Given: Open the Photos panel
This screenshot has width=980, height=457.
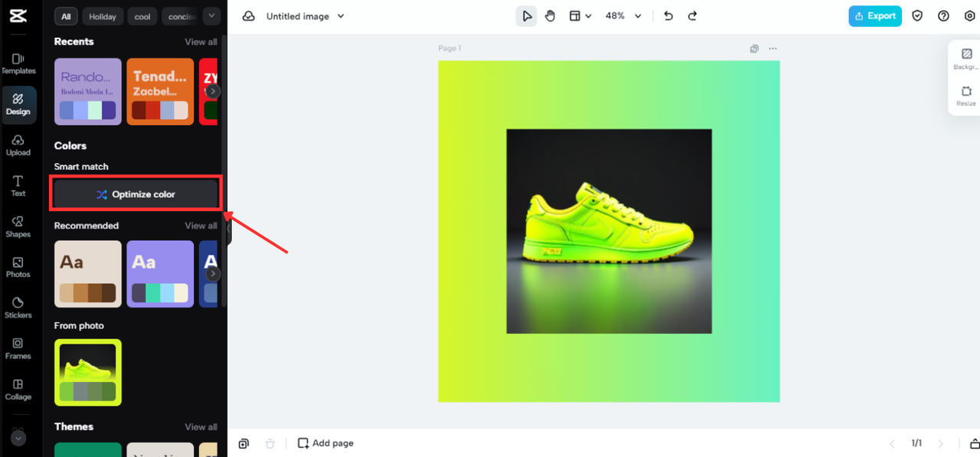Looking at the screenshot, I should [18, 267].
